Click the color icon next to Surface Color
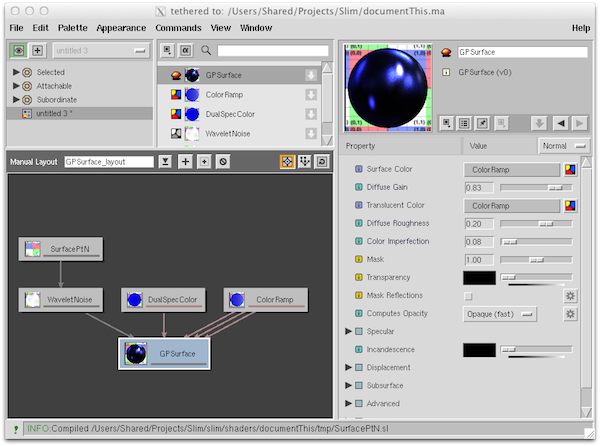600x446 pixels. pos(570,170)
